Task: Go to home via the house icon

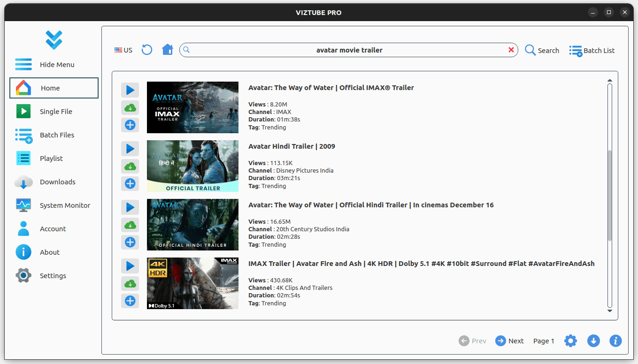Action: click(x=168, y=50)
